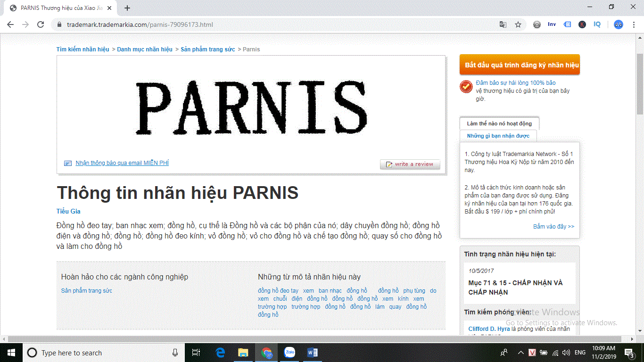644x362 pixels.
Task: Click the 'đồng hồ đeo tay' keyword
Action: tap(278, 291)
